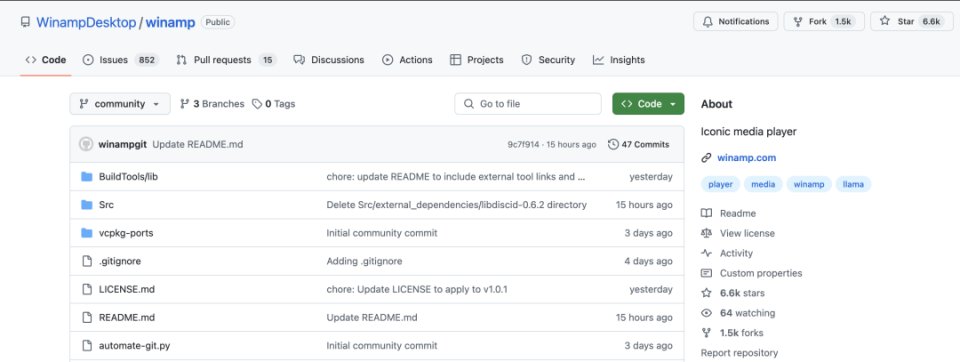
Task: Select the 'winamp' topic tag
Action: [x=809, y=184]
